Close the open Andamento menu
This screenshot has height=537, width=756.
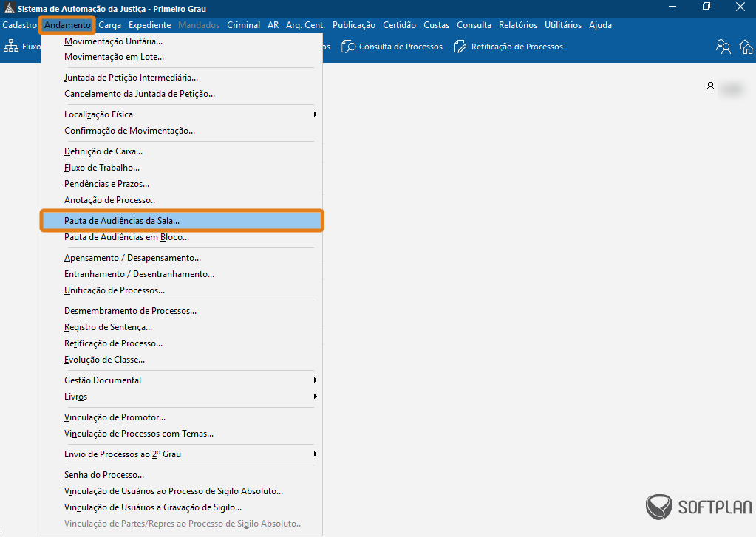pos(67,25)
